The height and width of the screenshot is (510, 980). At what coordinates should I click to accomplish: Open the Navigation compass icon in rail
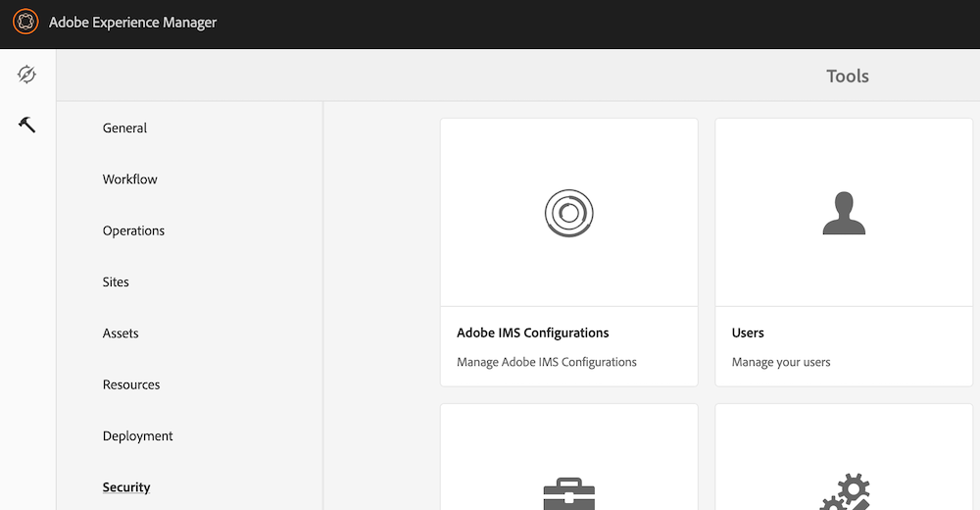pyautogui.click(x=26, y=75)
